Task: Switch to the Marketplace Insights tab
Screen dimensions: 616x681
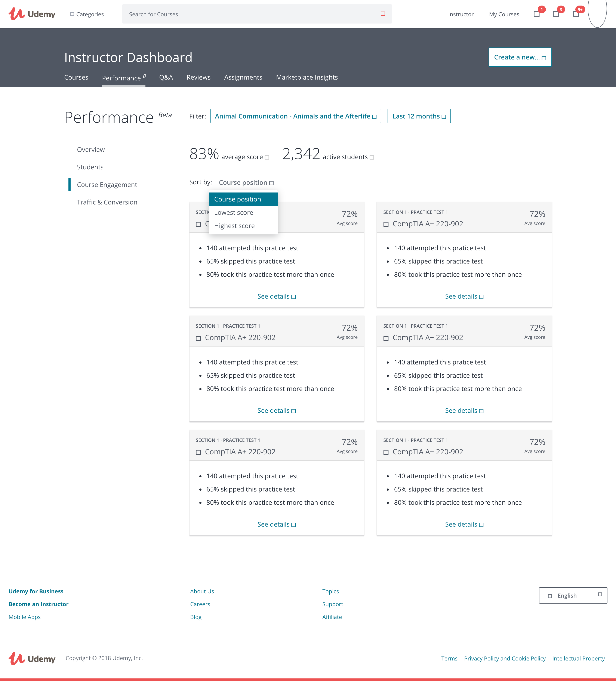Action: click(x=307, y=77)
